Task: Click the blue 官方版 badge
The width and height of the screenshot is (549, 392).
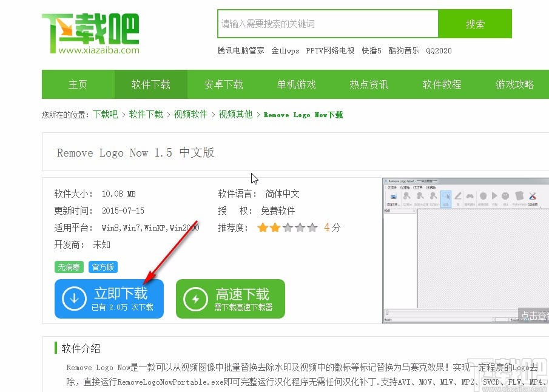Action: pyautogui.click(x=103, y=267)
